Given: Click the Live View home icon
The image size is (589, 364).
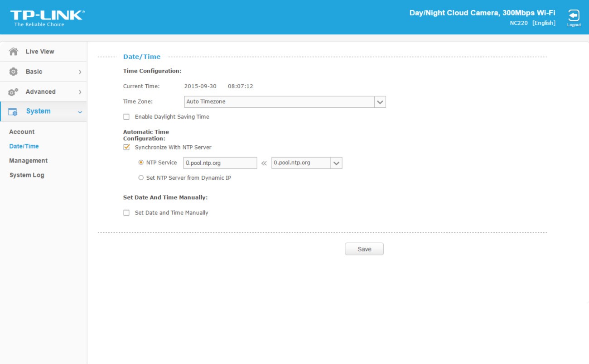Looking at the screenshot, I should click(x=14, y=52).
